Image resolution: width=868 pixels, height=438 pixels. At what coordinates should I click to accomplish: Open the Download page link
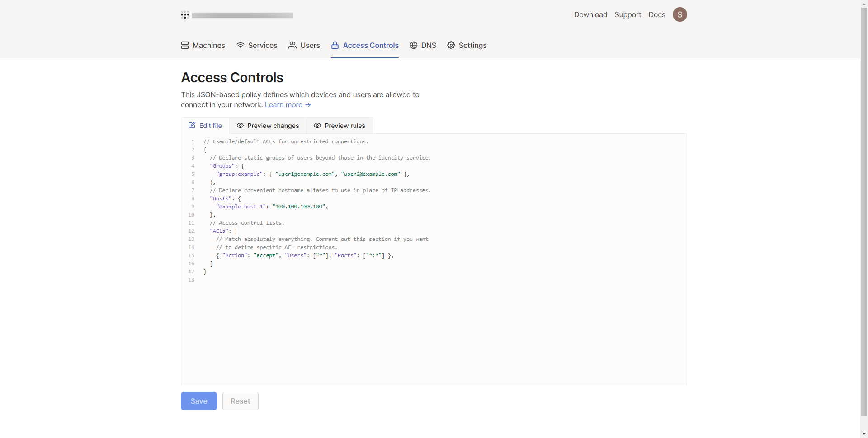coord(590,14)
